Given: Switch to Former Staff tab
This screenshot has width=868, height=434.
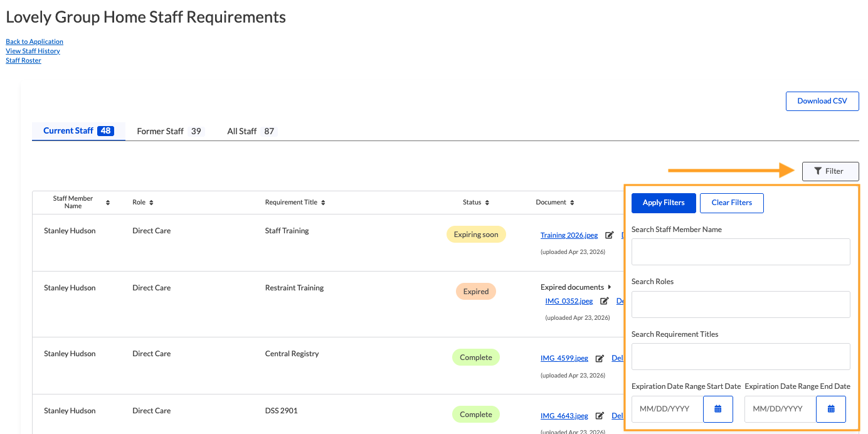Looking at the screenshot, I should [170, 131].
